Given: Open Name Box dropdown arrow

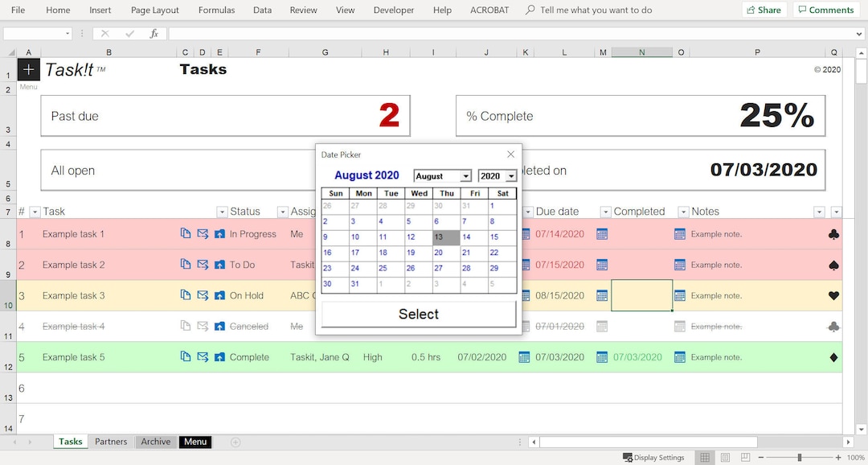Looking at the screenshot, I should [68, 34].
